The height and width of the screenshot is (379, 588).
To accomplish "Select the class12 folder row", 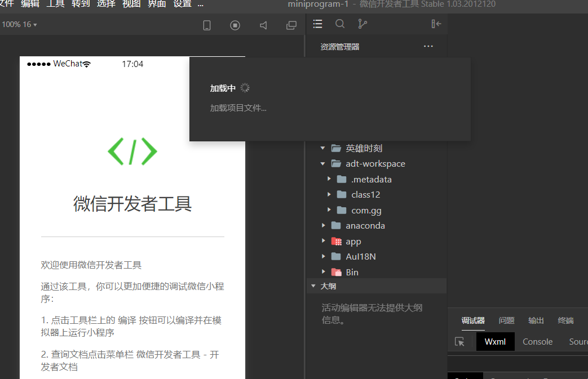I will [377, 195].
